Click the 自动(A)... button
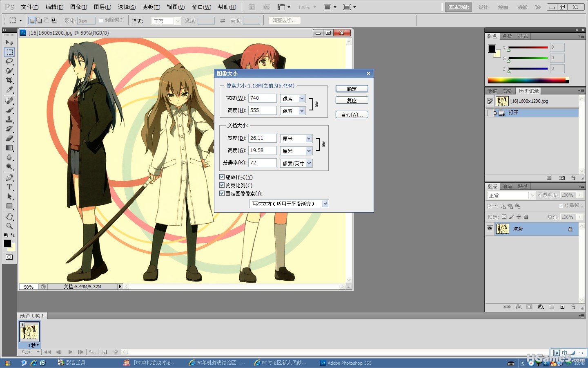The width and height of the screenshot is (588, 368). tap(352, 114)
